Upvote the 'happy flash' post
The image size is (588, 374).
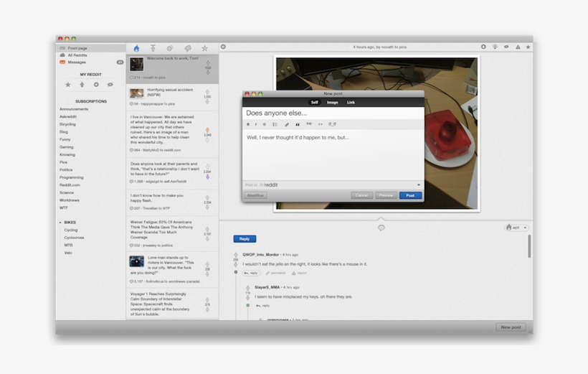pyautogui.click(x=207, y=197)
